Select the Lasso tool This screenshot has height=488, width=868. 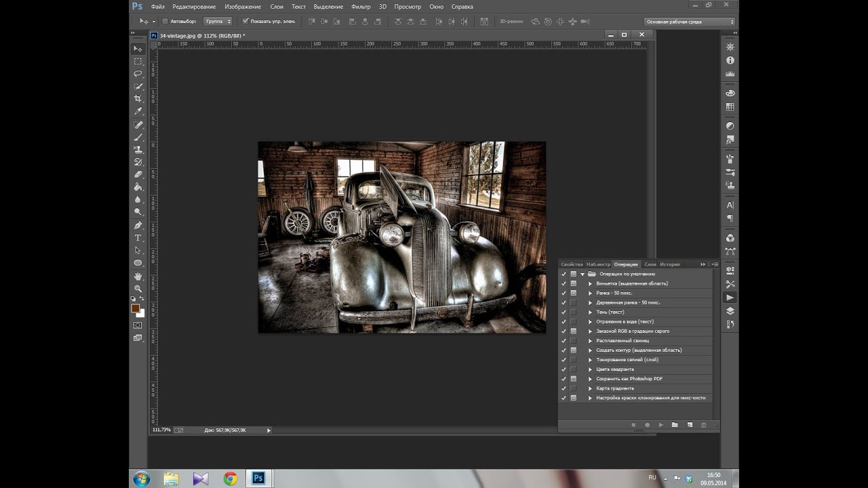(x=138, y=74)
